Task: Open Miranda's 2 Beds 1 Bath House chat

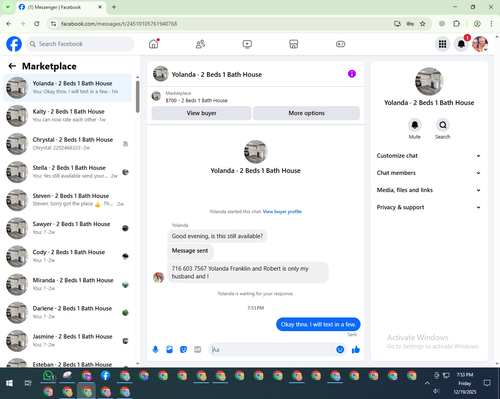Action: click(67, 284)
